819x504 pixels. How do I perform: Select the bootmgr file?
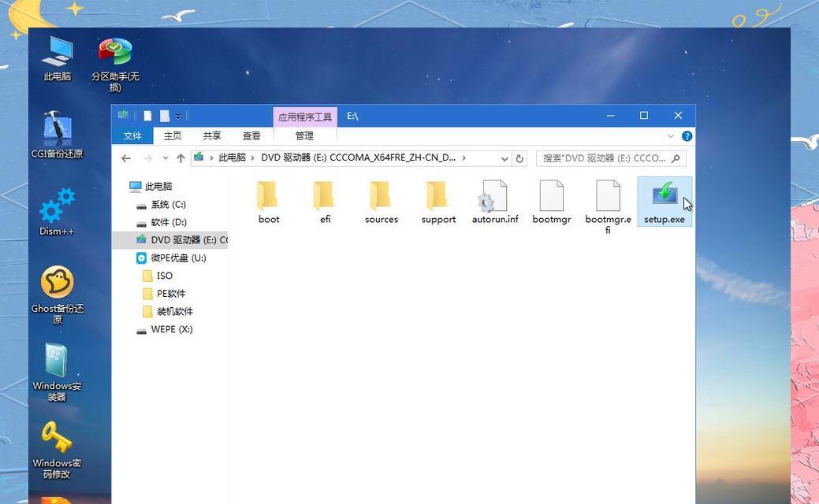pos(552,202)
